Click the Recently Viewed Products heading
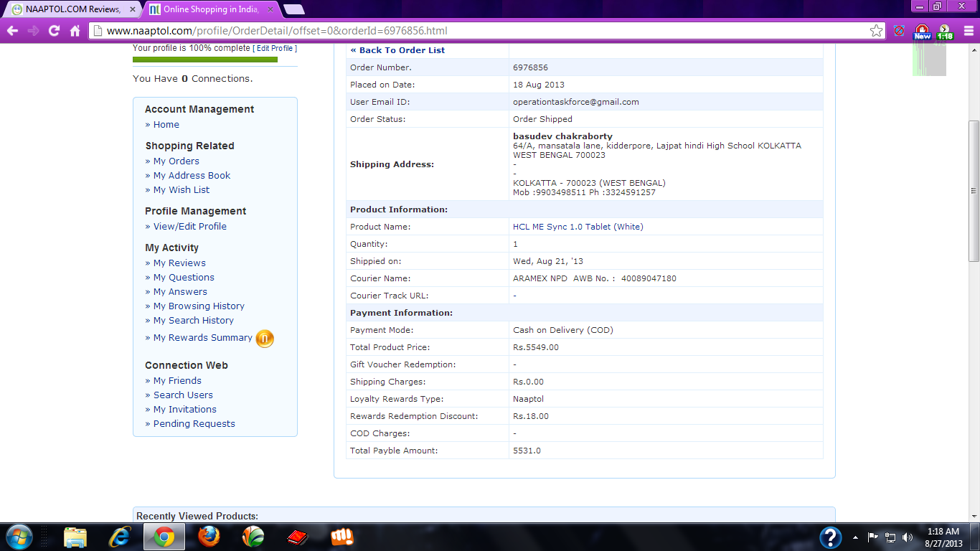The width and height of the screenshot is (980, 551). [x=197, y=517]
